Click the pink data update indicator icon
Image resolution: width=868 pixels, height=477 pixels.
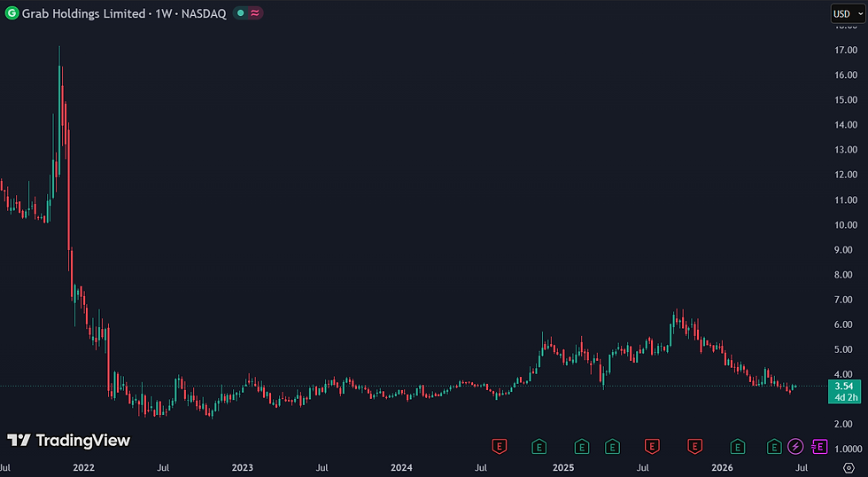click(255, 13)
